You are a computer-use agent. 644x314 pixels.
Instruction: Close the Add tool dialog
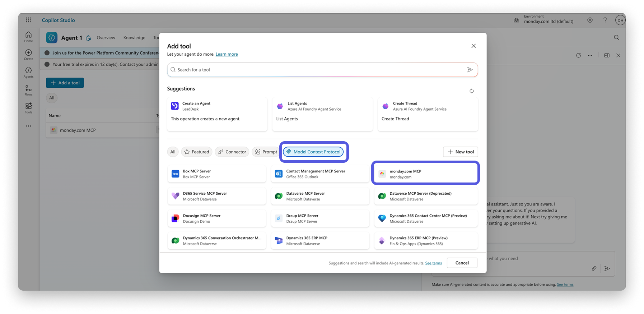[473, 46]
